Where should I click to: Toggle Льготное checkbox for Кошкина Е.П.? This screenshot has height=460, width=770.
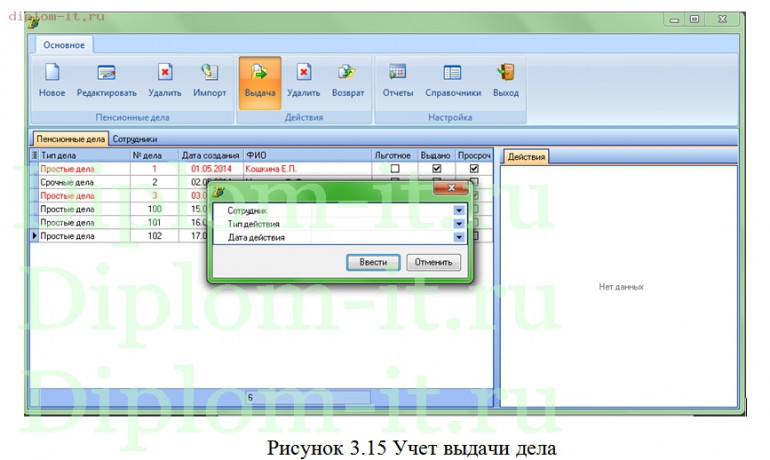click(394, 169)
